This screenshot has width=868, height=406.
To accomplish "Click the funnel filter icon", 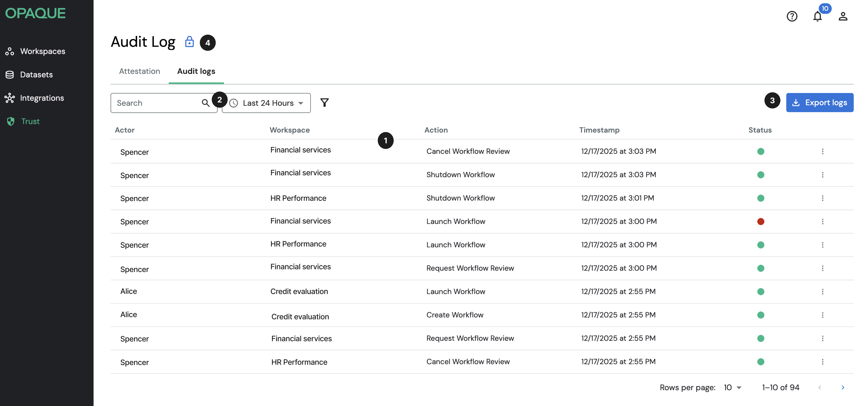I will 324,102.
